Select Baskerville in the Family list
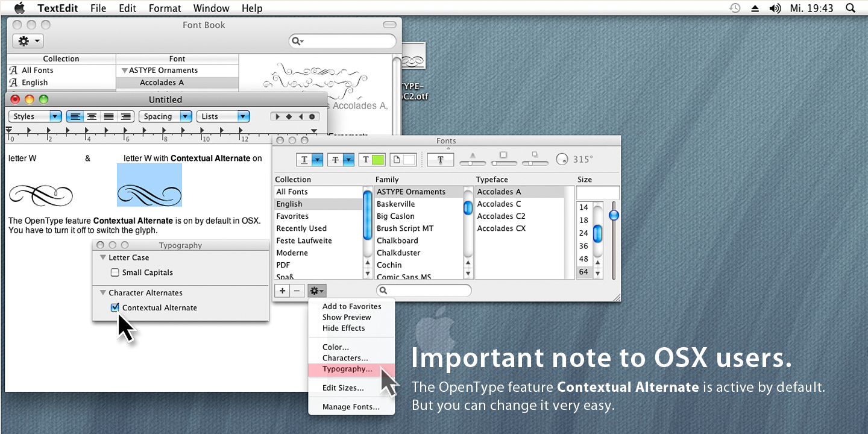The height and width of the screenshot is (434, 868). tap(395, 204)
